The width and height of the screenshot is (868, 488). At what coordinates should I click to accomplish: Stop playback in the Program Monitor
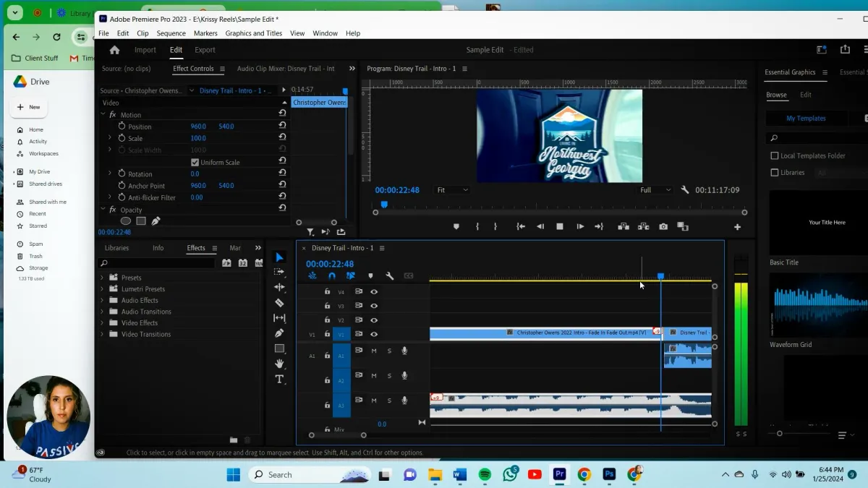[560, 226]
